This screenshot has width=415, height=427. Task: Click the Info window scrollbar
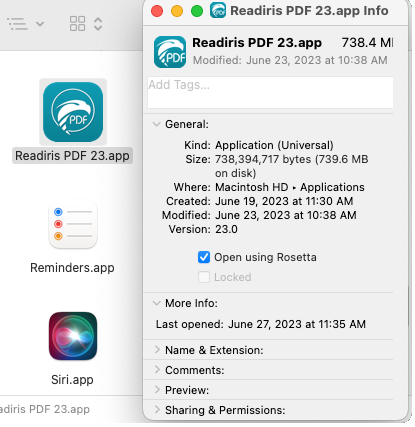[409, 306]
